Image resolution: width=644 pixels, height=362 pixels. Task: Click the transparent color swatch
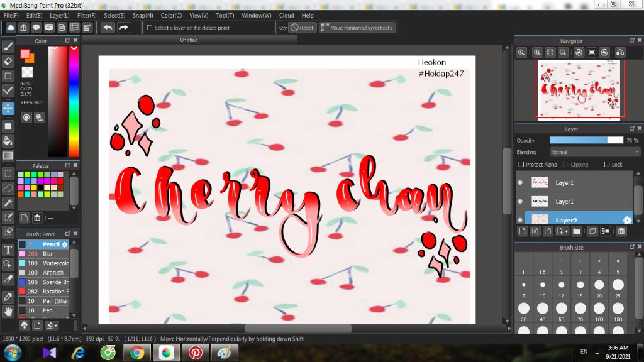(27, 72)
